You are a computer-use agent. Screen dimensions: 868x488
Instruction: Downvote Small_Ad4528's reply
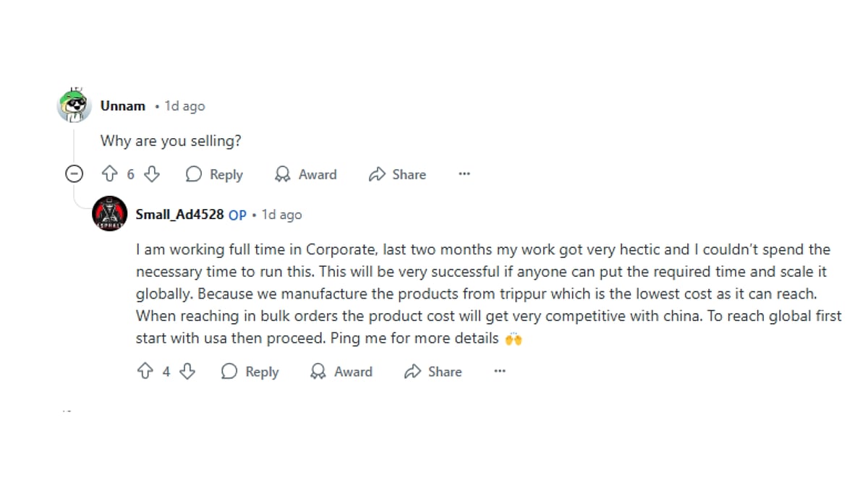tap(187, 372)
